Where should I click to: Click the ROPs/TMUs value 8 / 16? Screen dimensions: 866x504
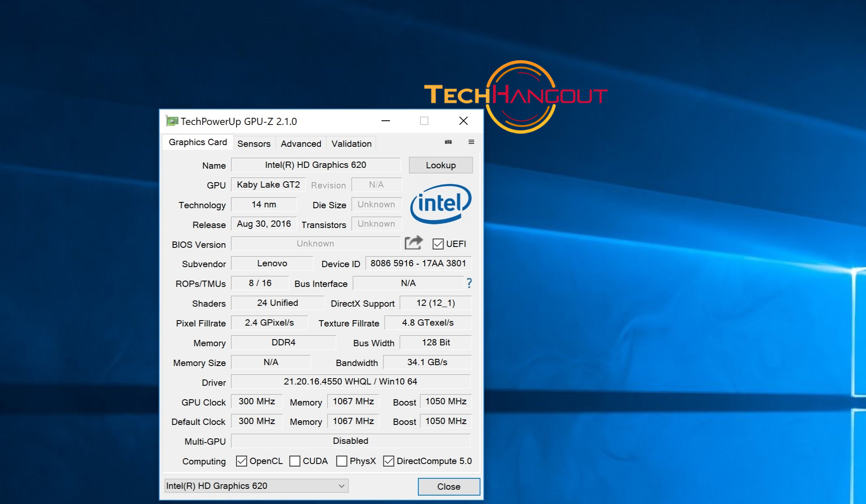[260, 283]
